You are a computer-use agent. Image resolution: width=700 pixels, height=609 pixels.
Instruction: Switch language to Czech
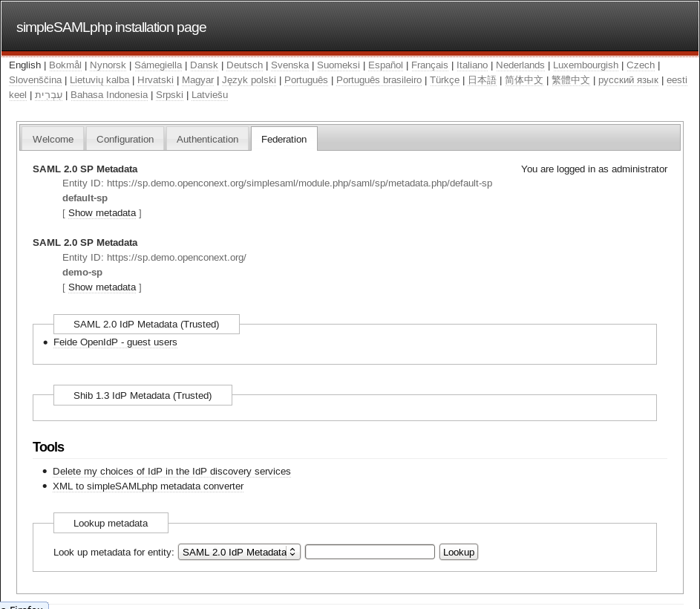click(640, 65)
